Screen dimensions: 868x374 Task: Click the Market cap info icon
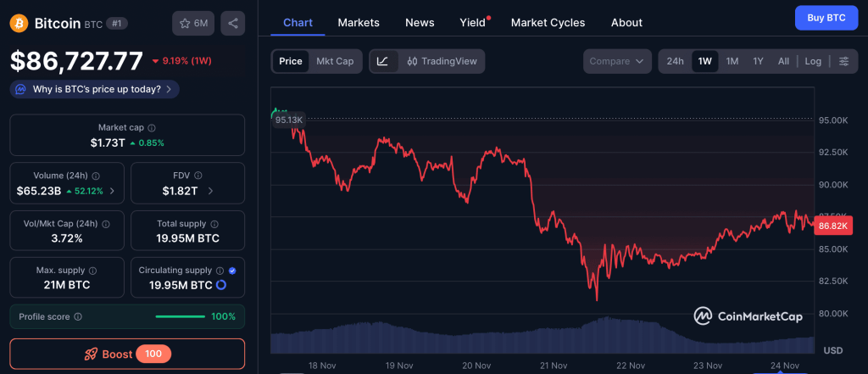(151, 127)
